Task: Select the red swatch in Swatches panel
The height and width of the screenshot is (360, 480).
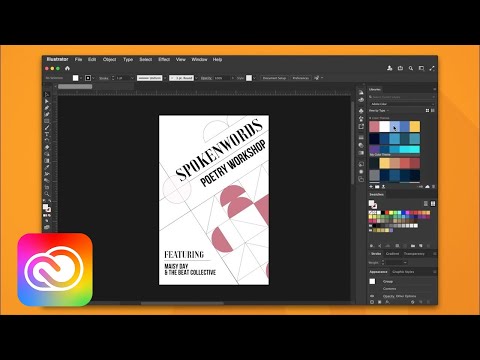Action: 387,212
